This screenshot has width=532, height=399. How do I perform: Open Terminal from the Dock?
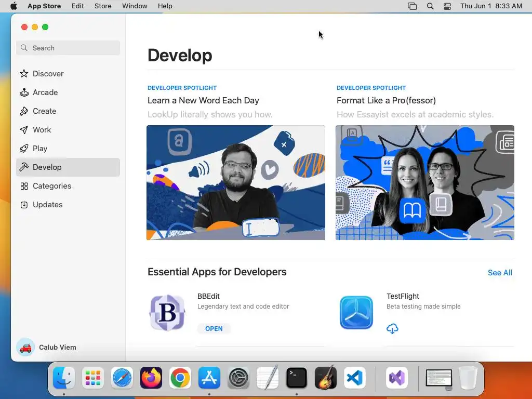coord(297,378)
